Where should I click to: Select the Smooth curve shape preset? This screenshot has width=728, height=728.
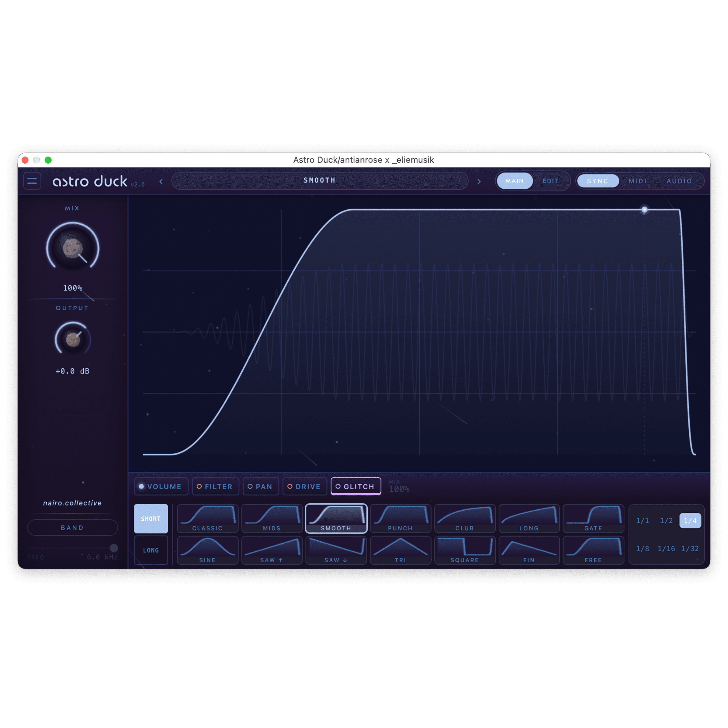click(336, 519)
